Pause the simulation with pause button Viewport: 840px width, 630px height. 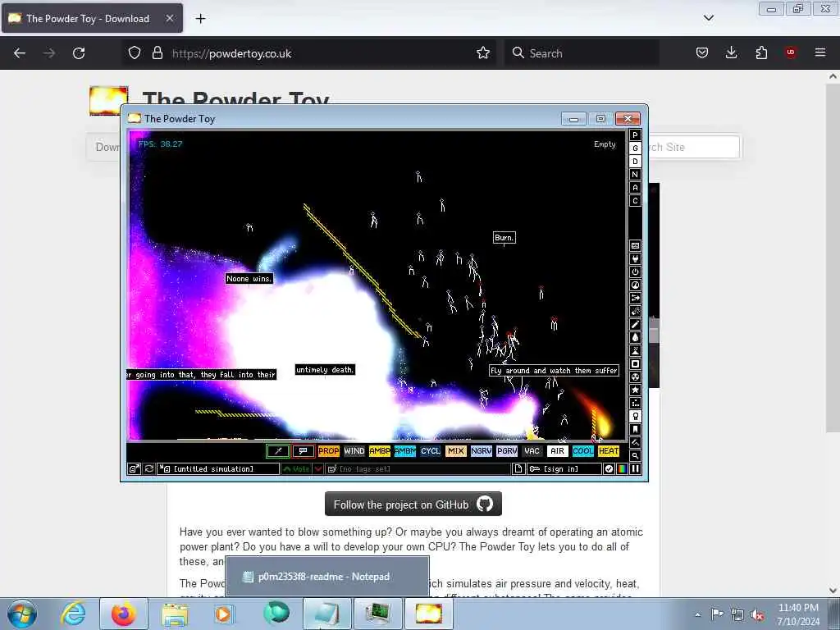coord(636,468)
